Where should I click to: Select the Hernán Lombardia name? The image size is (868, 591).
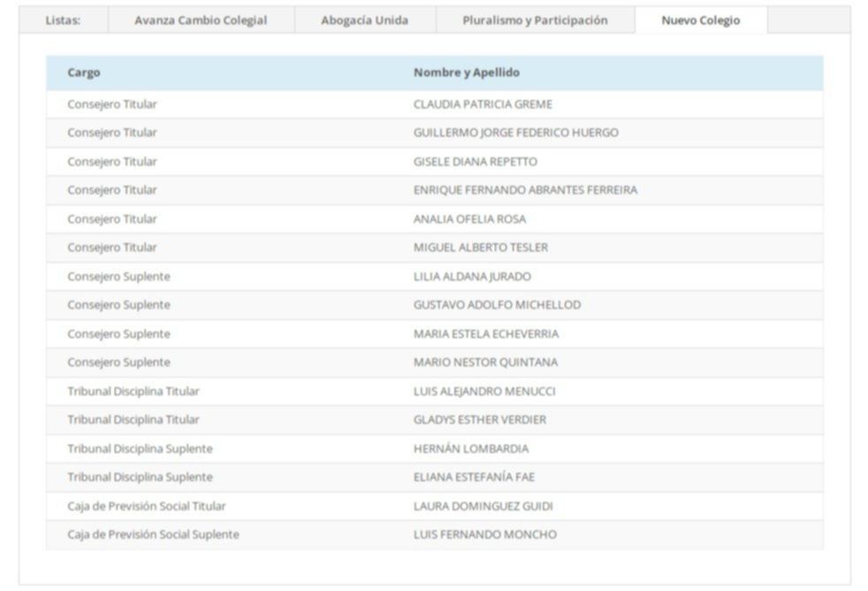pyautogui.click(x=470, y=449)
